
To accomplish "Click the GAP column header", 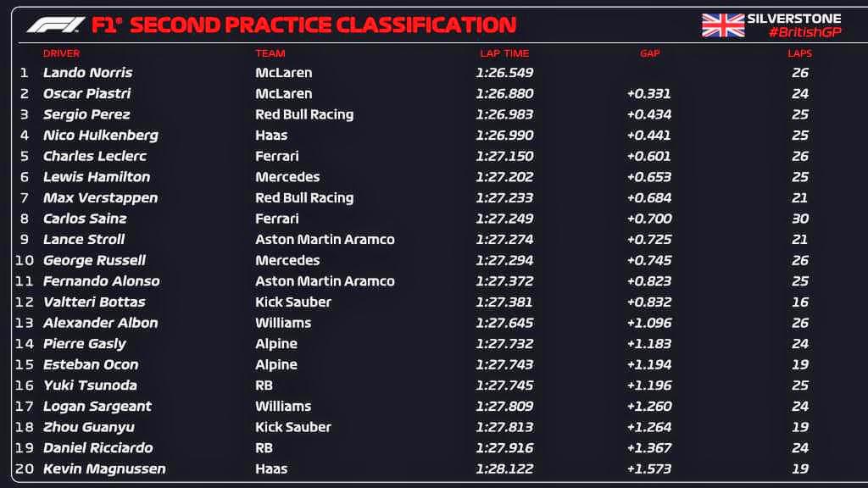I will (650, 53).
